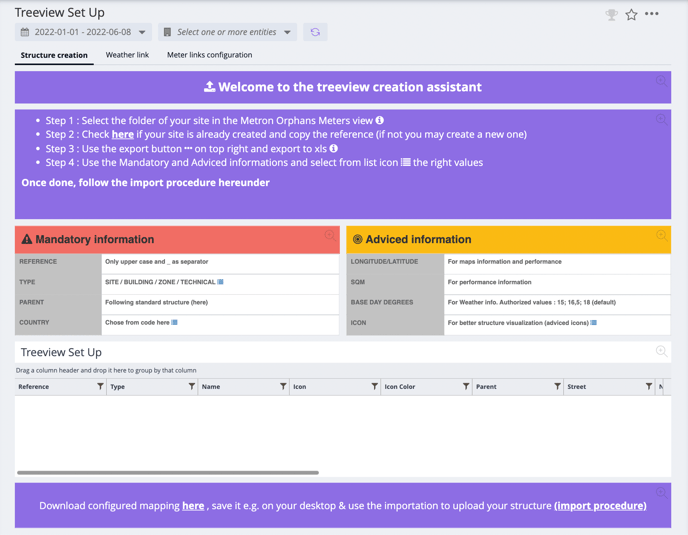Open Meter links configuration tab
Image resolution: width=688 pixels, height=535 pixels.
209,55
